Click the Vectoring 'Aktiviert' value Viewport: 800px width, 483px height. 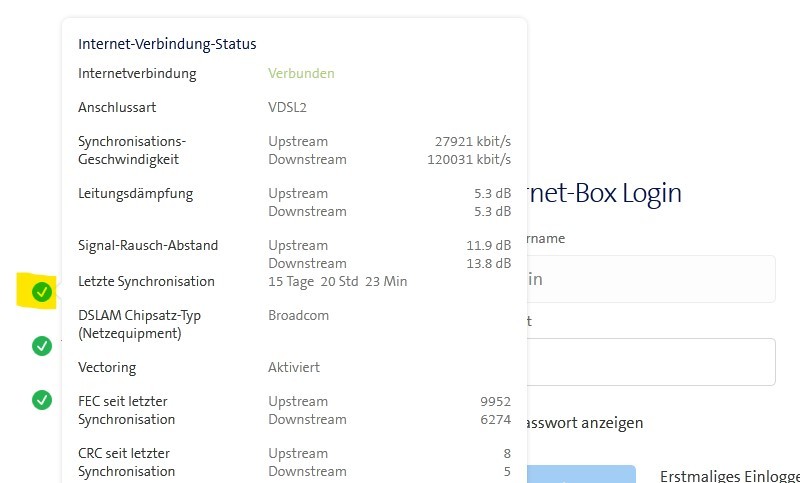coord(294,367)
